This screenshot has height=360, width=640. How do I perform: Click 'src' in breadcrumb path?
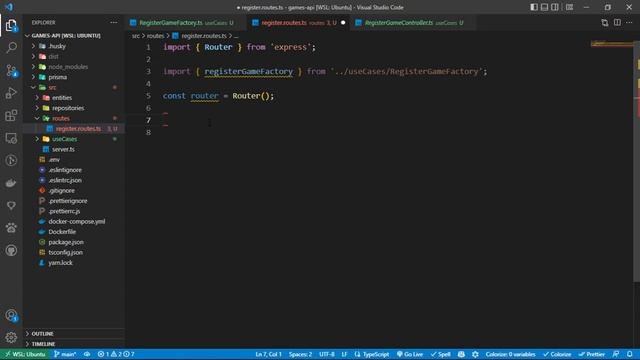pyautogui.click(x=136, y=36)
